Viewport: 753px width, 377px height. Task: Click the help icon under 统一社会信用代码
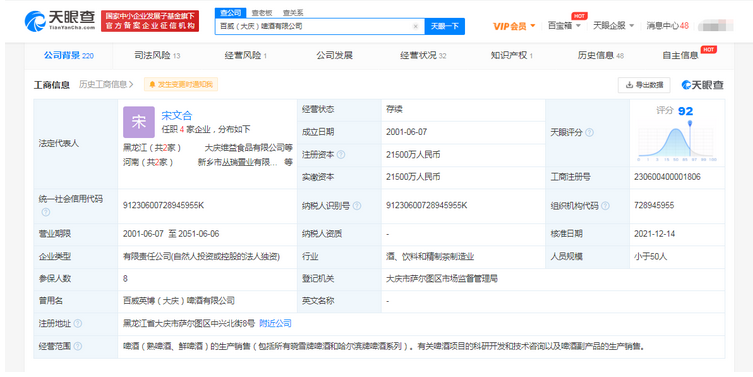pyautogui.click(x=46, y=212)
